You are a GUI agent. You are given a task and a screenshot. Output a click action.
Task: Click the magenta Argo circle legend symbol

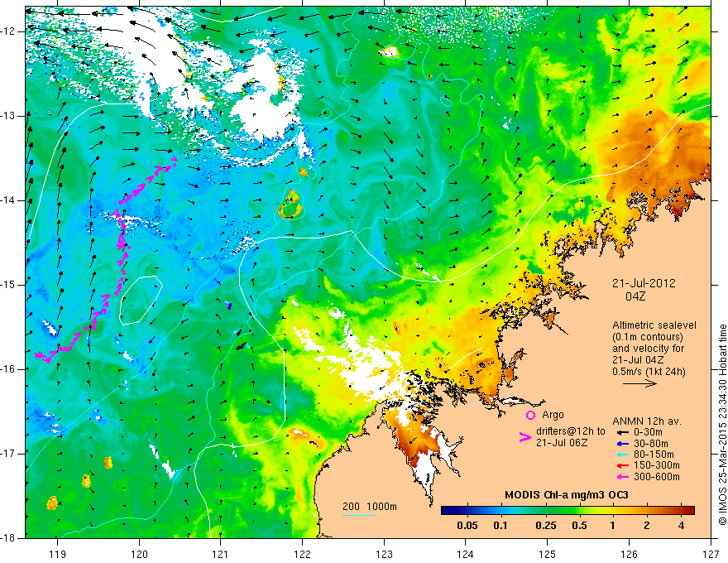tap(530, 415)
